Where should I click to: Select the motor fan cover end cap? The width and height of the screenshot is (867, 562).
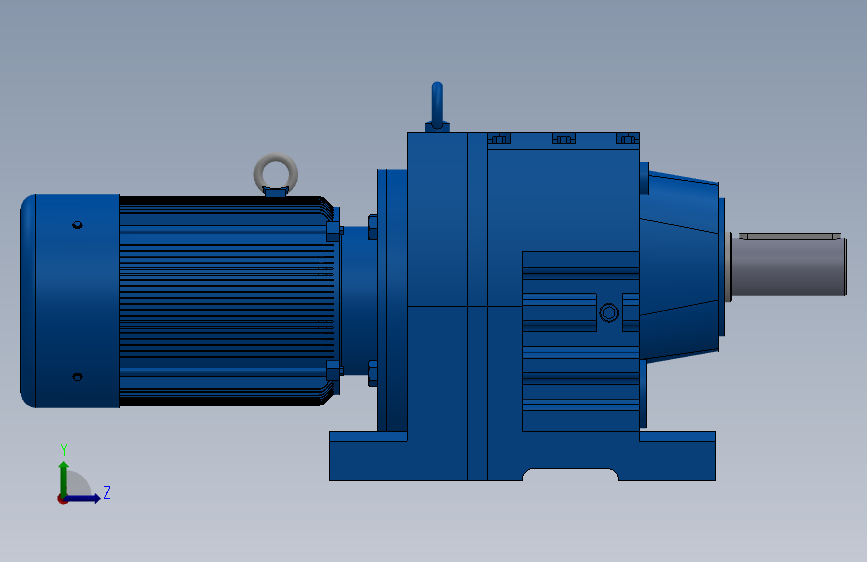tap(70, 301)
